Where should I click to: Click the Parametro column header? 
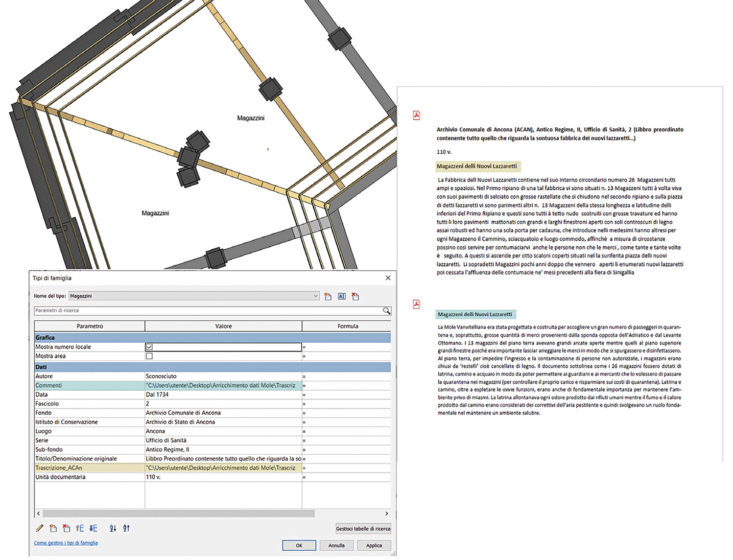[90, 326]
